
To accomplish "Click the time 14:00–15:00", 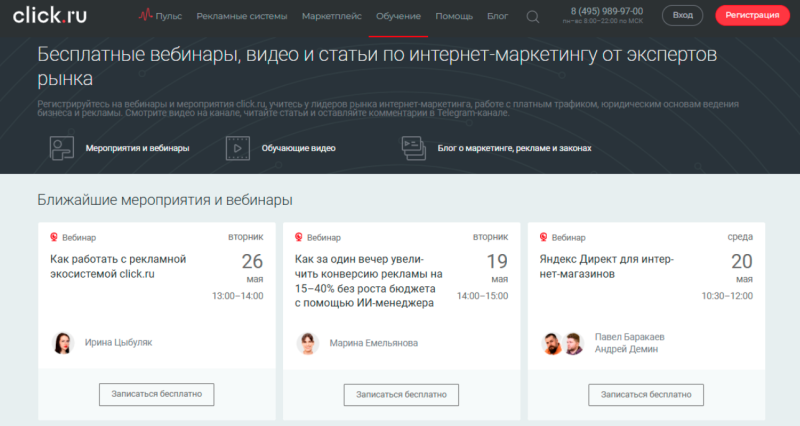I will [x=483, y=296].
